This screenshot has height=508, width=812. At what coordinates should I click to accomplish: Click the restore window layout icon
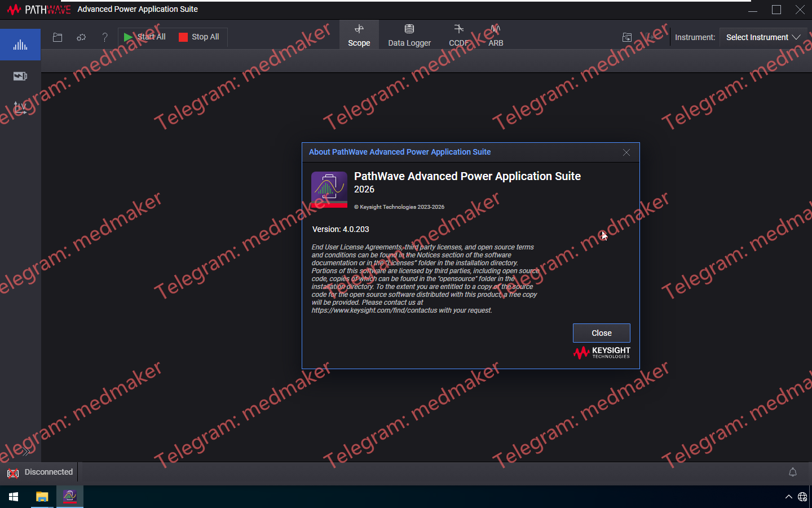(627, 37)
